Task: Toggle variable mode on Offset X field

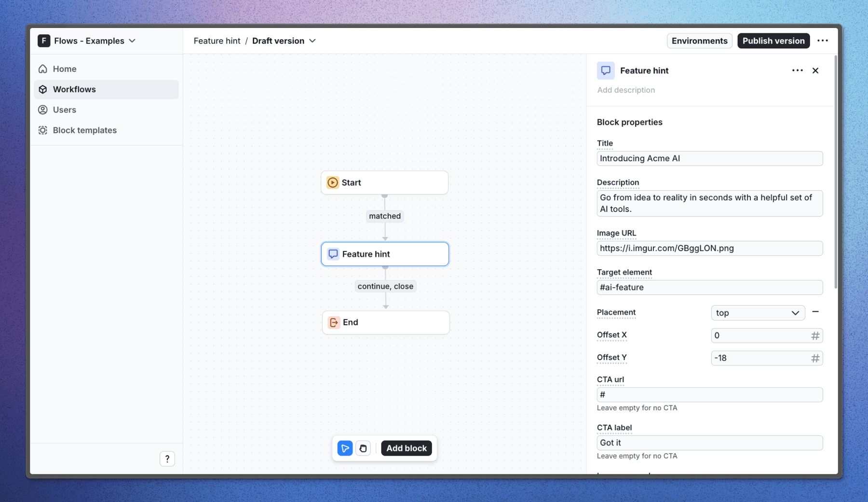Action: [x=815, y=335]
